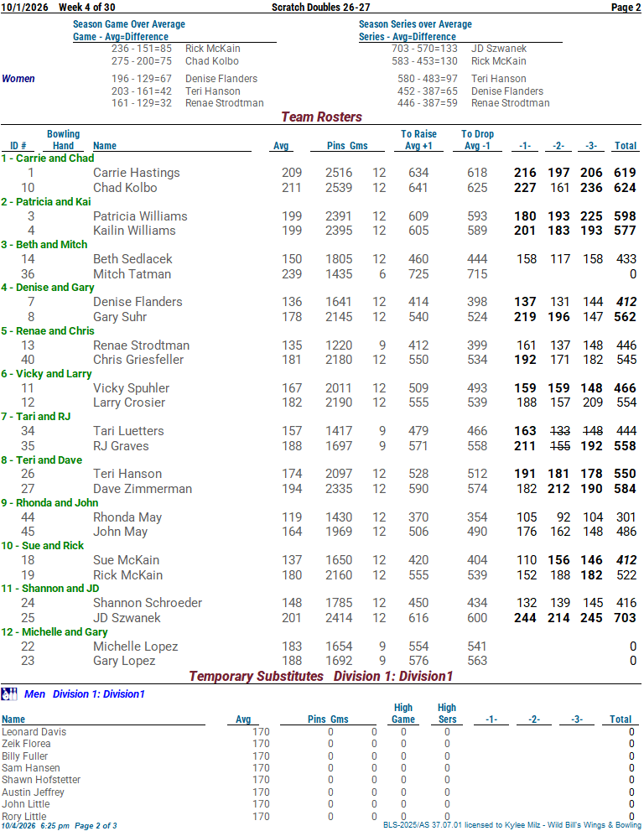The width and height of the screenshot is (644, 831).
Task: Select Rory Little substitute row
Action: click(321, 817)
